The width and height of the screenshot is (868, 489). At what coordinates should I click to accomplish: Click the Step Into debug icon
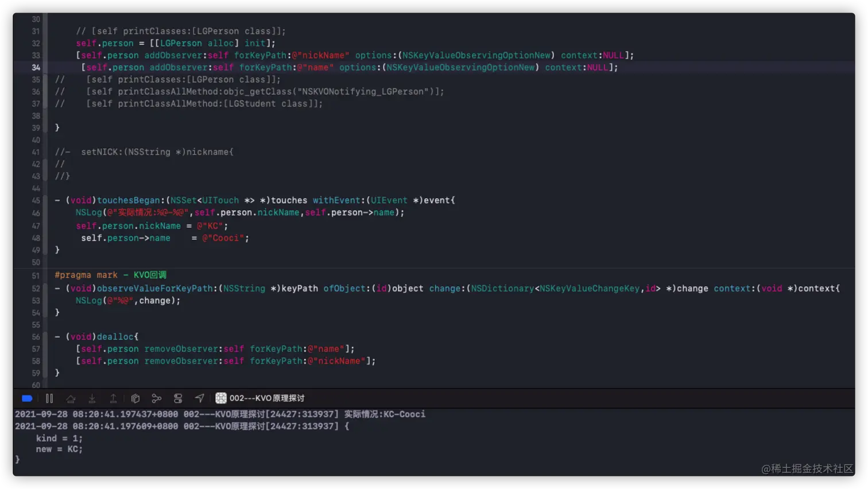[92, 398]
